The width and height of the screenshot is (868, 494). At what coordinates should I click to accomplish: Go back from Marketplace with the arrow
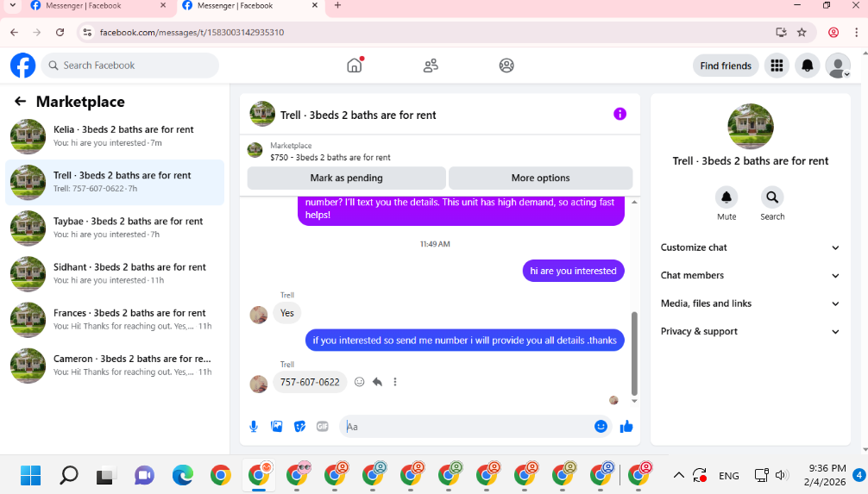tap(21, 101)
